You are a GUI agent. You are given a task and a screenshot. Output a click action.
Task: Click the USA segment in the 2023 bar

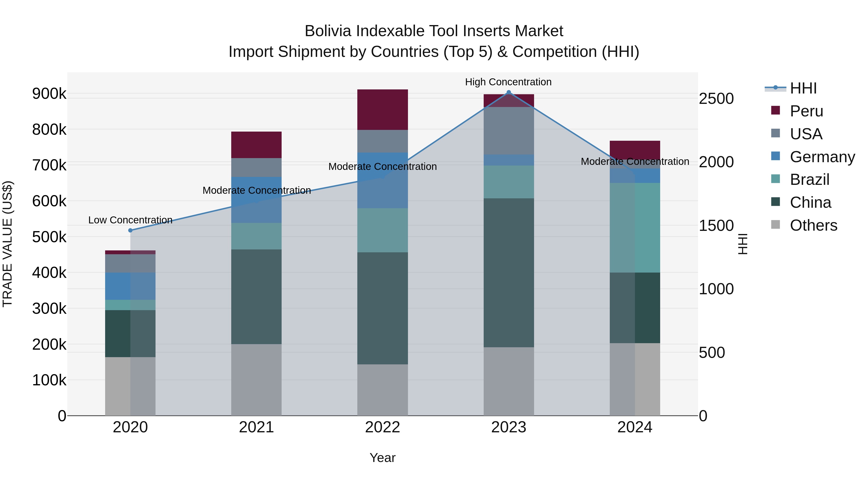509,131
